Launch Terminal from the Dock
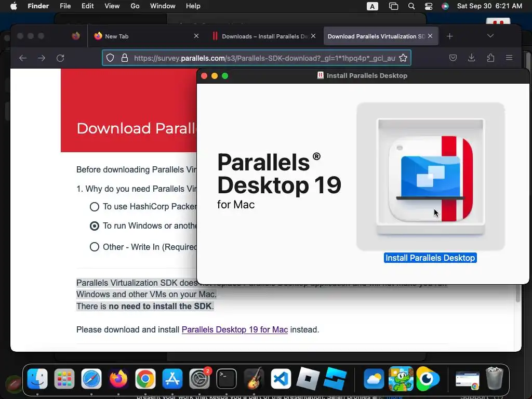 (227, 378)
